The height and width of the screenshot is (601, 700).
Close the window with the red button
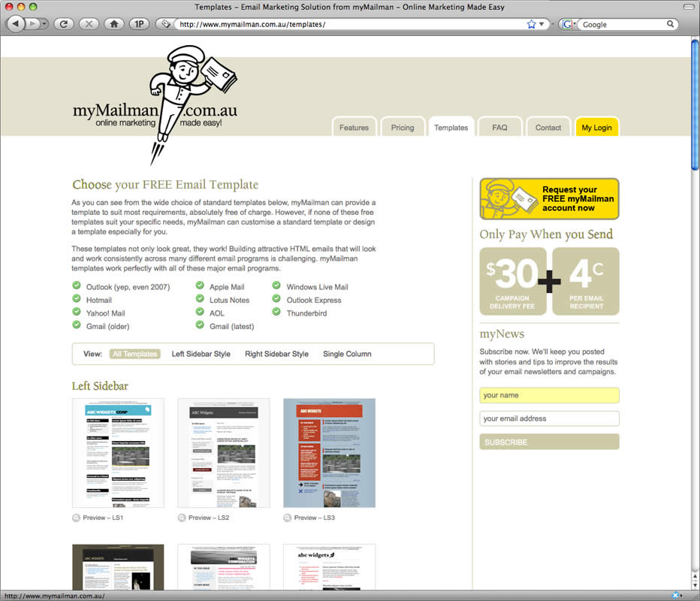(8, 7)
